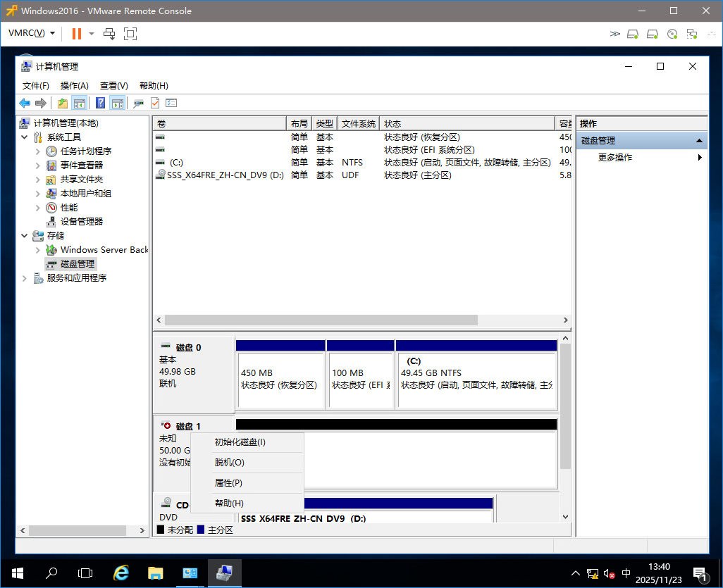Open the power options dropdown arrow beside pause
The height and width of the screenshot is (588, 723).
click(x=92, y=34)
